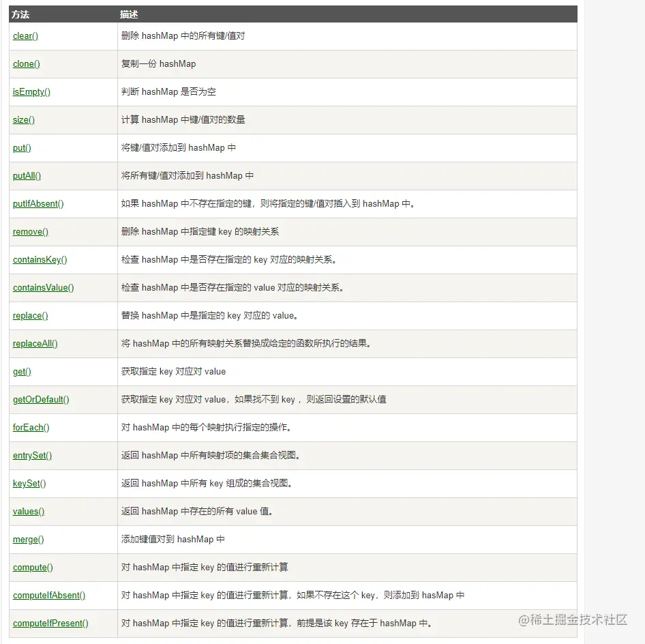
Task: Select description '复制一份 hashMap'
Action: (x=158, y=63)
